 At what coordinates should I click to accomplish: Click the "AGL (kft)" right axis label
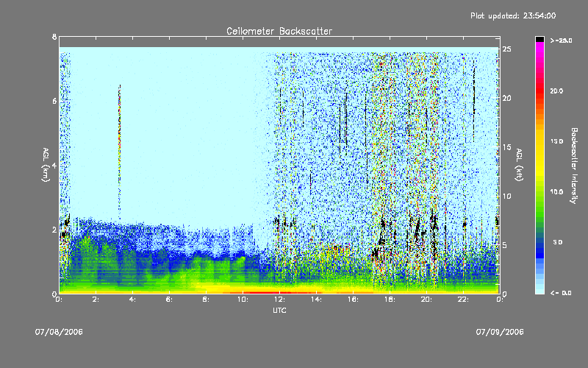[519, 165]
